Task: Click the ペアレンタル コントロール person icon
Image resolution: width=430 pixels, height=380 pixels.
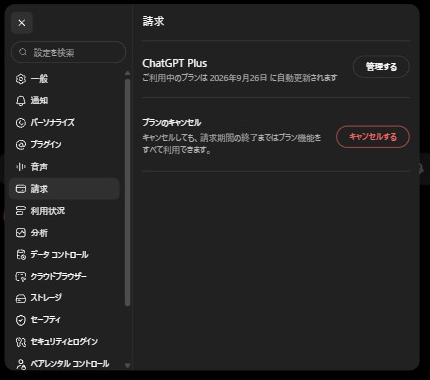Action: pyautogui.click(x=21, y=364)
